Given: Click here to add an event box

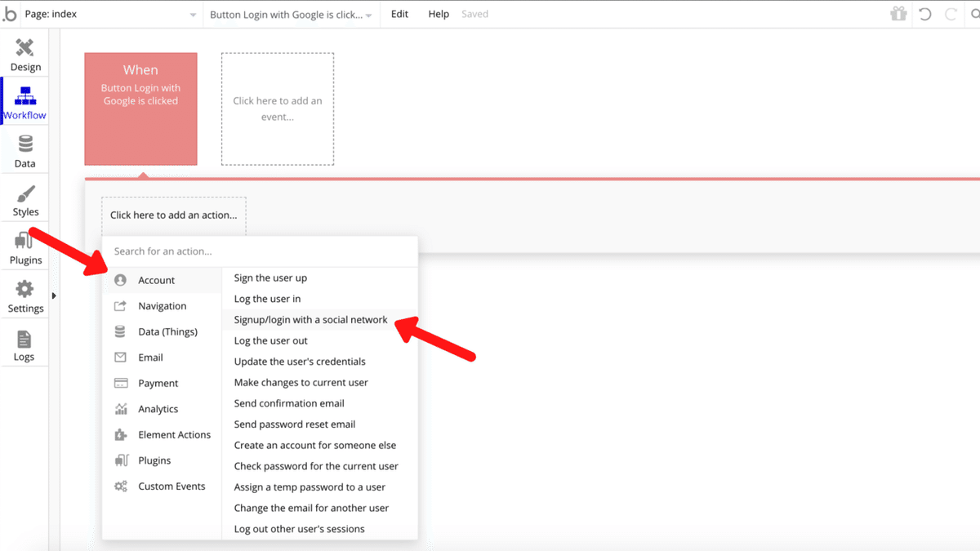Looking at the screenshot, I should tap(278, 109).
